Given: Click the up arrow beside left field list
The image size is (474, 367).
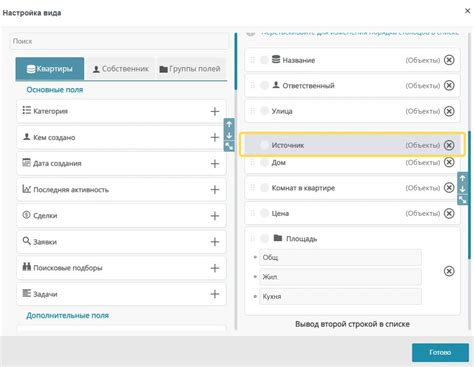Looking at the screenshot, I should point(229,124).
